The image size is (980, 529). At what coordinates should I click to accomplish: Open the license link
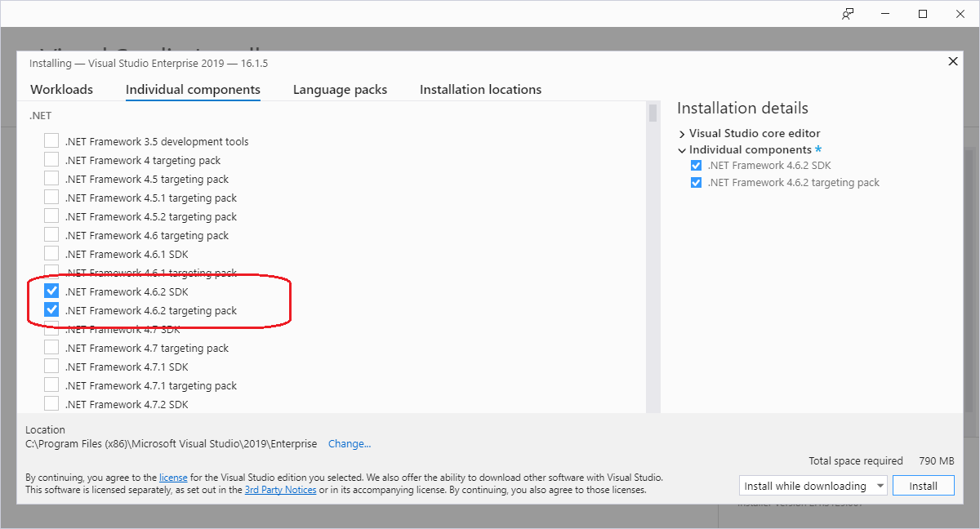173,478
